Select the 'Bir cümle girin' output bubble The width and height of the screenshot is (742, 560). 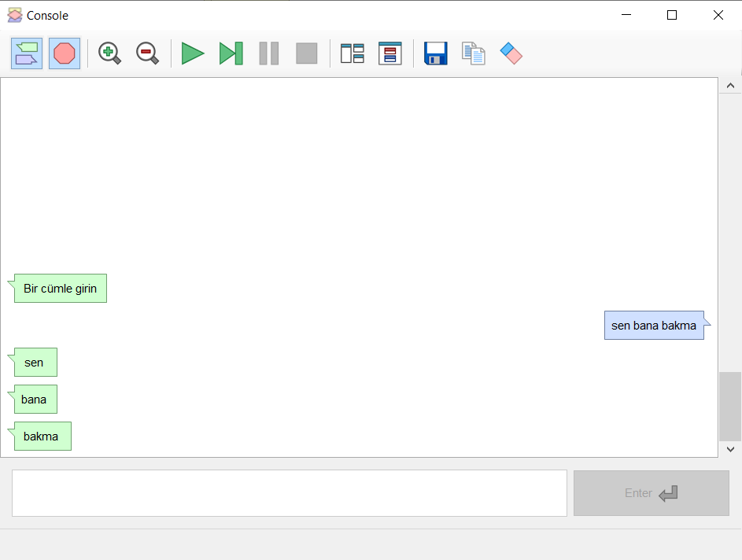click(60, 289)
